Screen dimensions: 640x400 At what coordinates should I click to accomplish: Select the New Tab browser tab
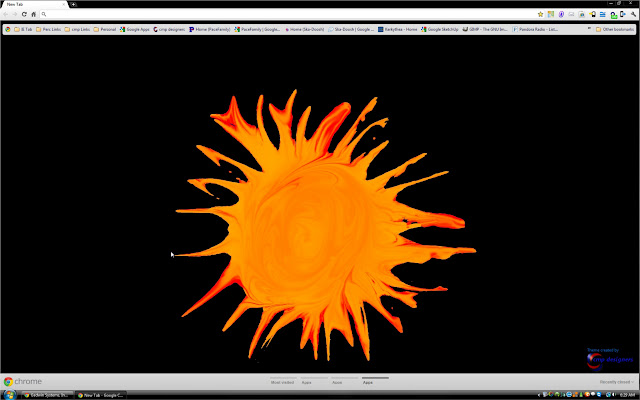coord(33,4)
